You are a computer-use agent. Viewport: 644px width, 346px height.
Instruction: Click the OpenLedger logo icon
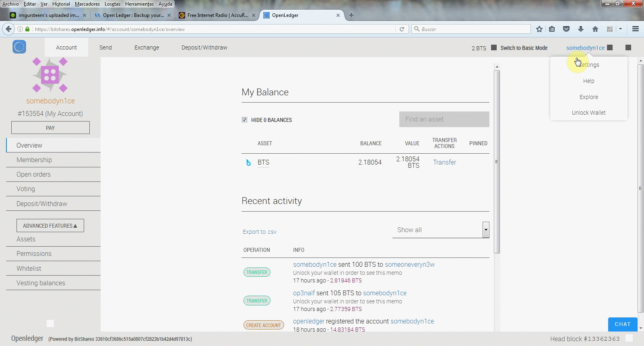coord(19,47)
